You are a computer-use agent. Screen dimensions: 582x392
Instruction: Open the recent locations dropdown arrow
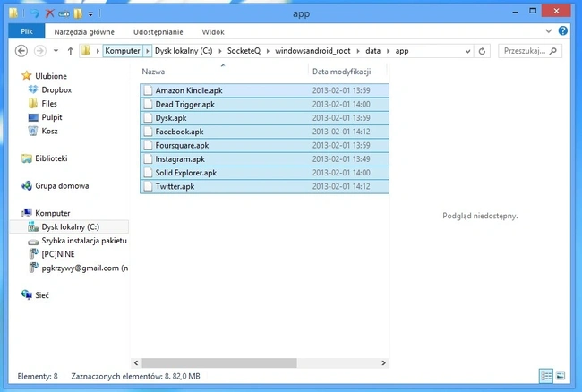click(56, 51)
